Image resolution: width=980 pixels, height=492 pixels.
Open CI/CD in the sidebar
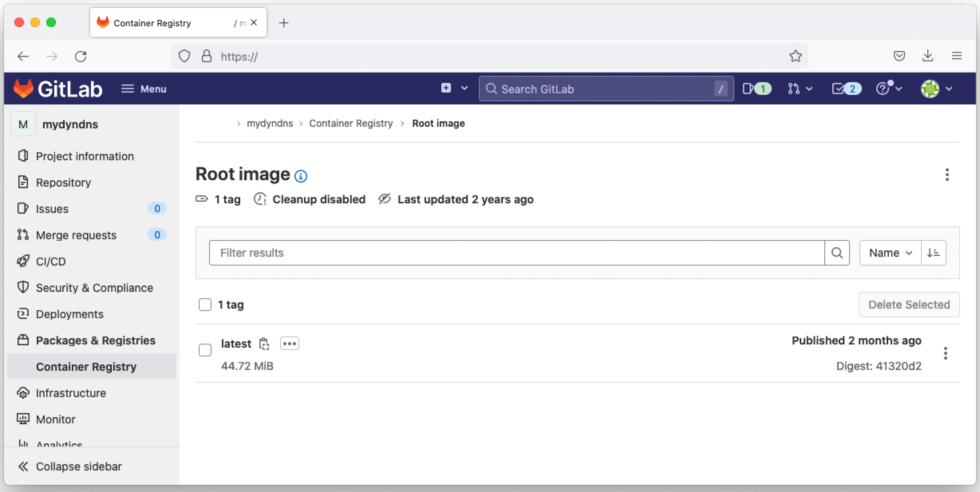(51, 262)
